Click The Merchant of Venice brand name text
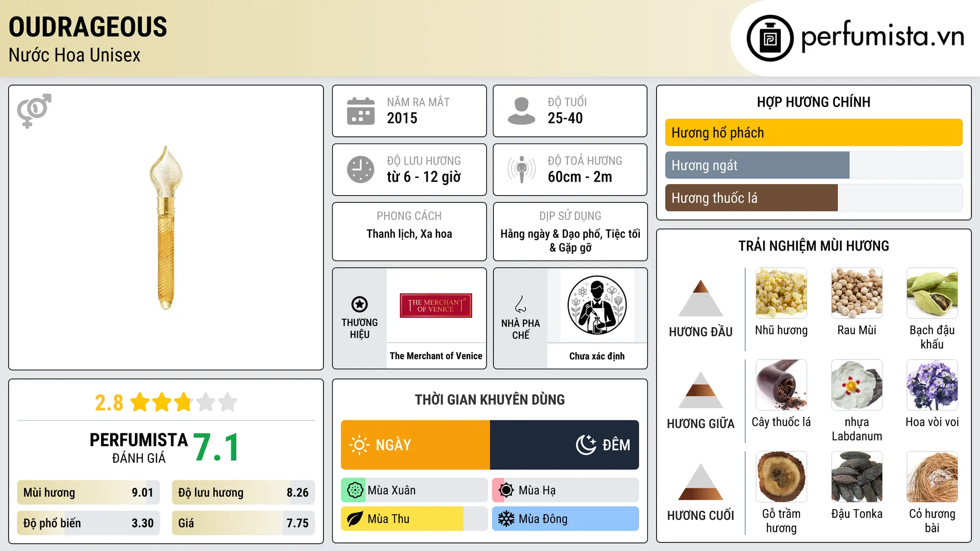Image resolution: width=980 pixels, height=551 pixels. (436, 356)
